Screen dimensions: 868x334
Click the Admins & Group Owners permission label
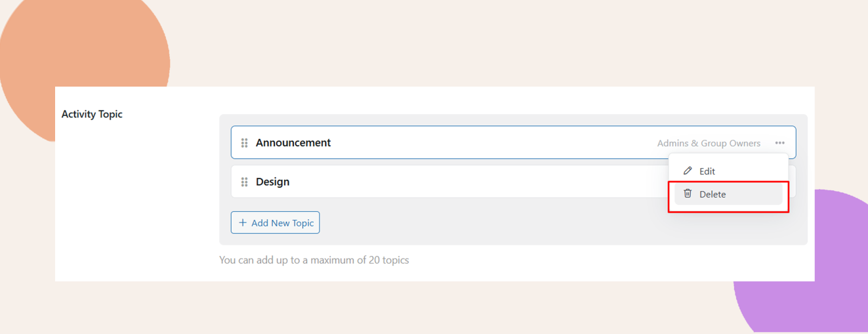[x=709, y=143]
